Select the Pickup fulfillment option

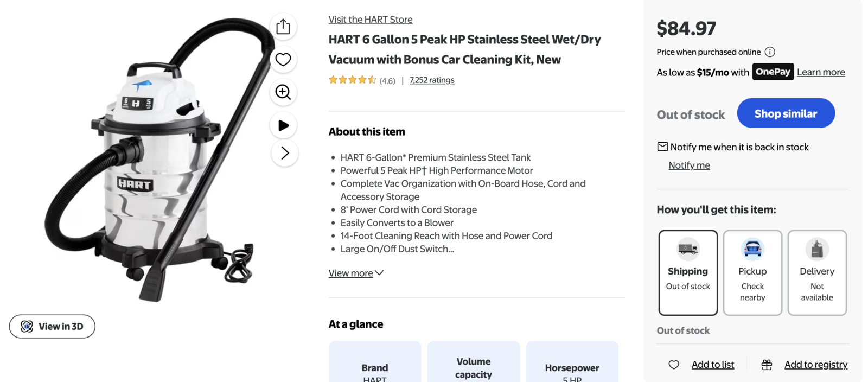(752, 272)
